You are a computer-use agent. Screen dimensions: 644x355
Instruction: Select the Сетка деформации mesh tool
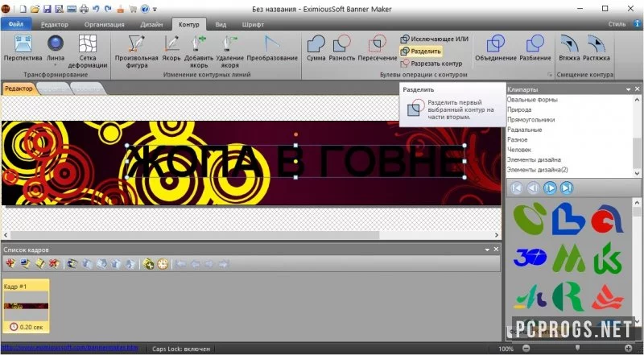click(88, 51)
